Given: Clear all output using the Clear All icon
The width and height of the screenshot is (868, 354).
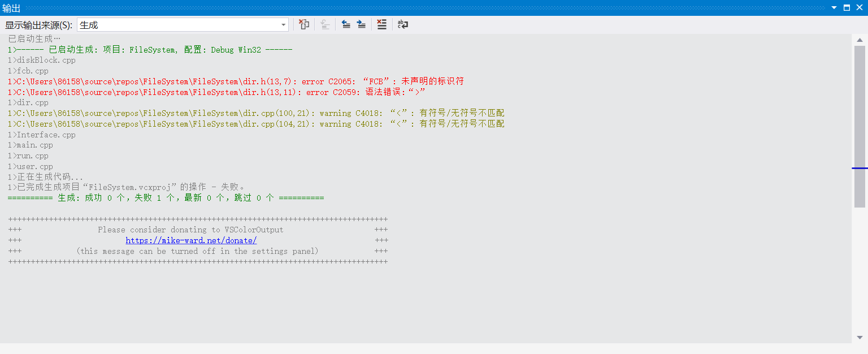Looking at the screenshot, I should click(x=381, y=24).
